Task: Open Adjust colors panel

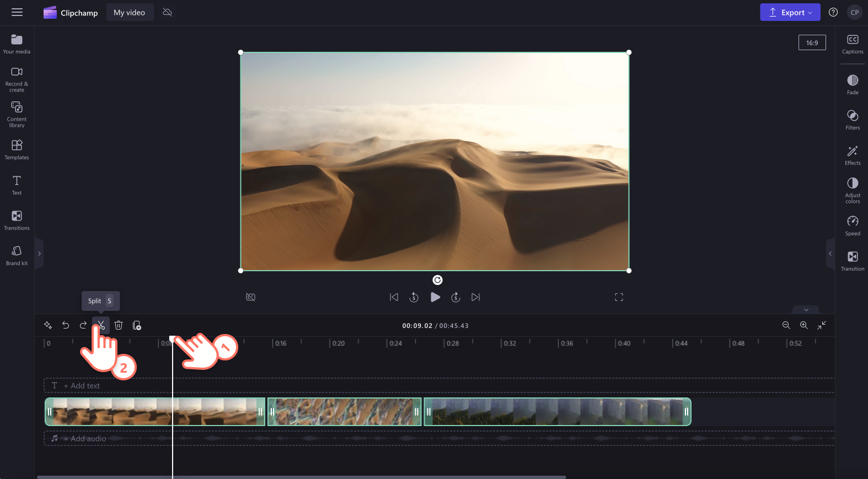Action: click(x=853, y=190)
